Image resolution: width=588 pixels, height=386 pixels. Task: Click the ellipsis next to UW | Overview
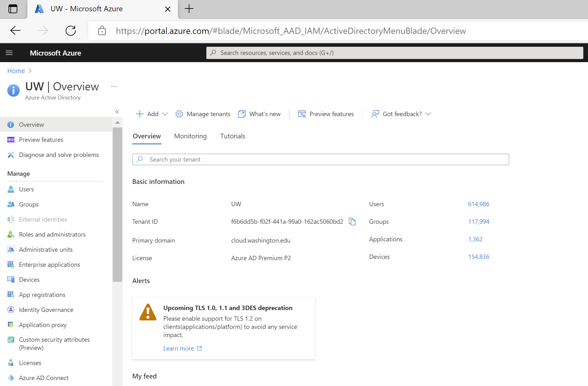[114, 87]
